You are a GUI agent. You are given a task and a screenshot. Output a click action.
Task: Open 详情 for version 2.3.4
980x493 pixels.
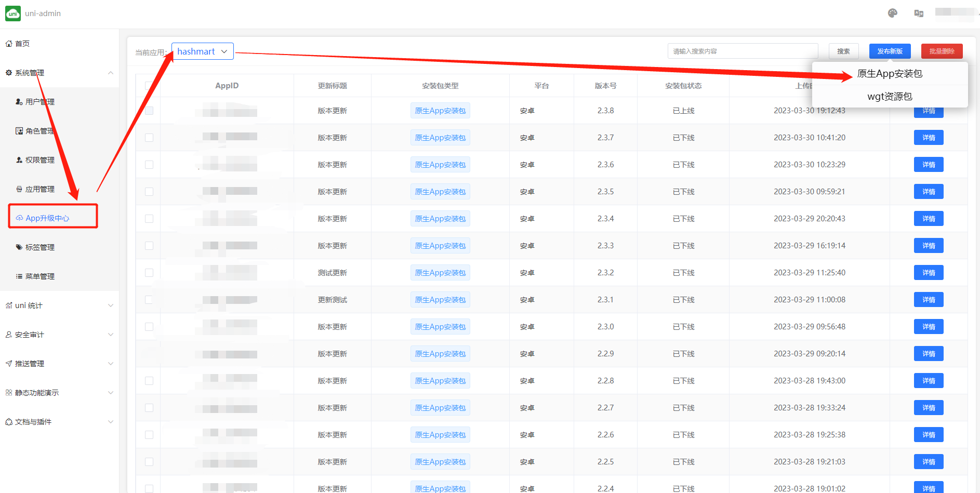(x=929, y=219)
